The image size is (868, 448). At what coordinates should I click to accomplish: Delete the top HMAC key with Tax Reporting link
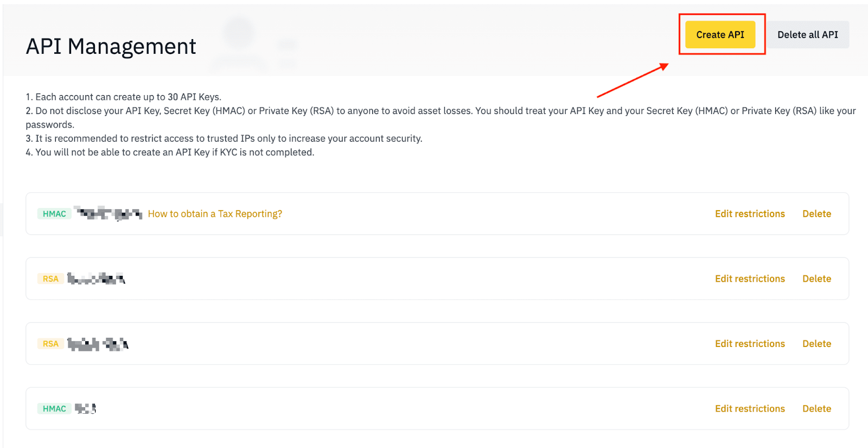point(816,214)
